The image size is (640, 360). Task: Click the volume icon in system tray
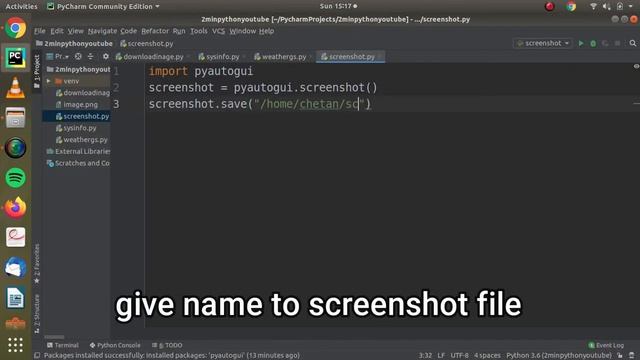click(607, 6)
